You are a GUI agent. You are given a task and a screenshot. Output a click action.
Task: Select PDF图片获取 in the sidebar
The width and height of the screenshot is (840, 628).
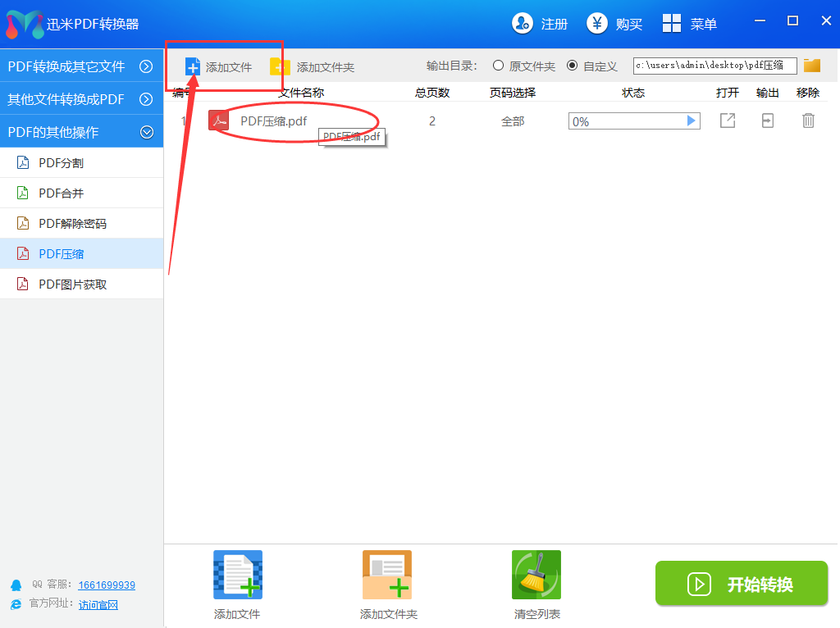(x=72, y=284)
